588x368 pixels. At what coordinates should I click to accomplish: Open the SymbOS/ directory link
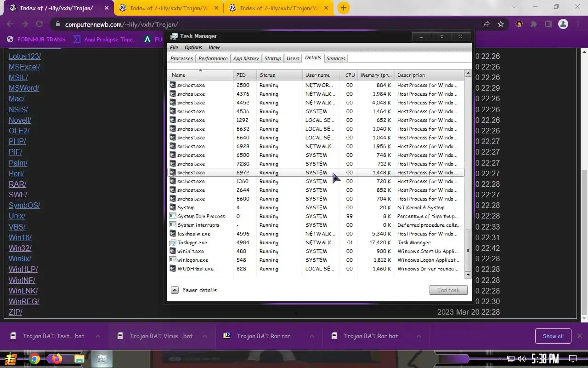pyautogui.click(x=24, y=205)
